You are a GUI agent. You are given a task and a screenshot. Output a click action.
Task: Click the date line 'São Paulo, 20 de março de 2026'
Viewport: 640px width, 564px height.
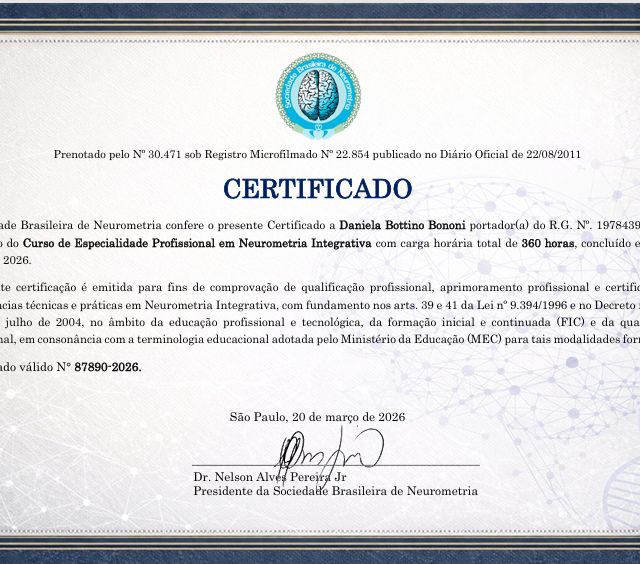click(x=318, y=417)
